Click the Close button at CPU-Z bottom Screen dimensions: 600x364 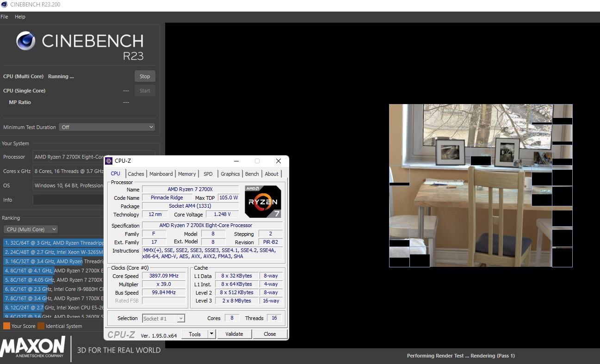point(270,334)
